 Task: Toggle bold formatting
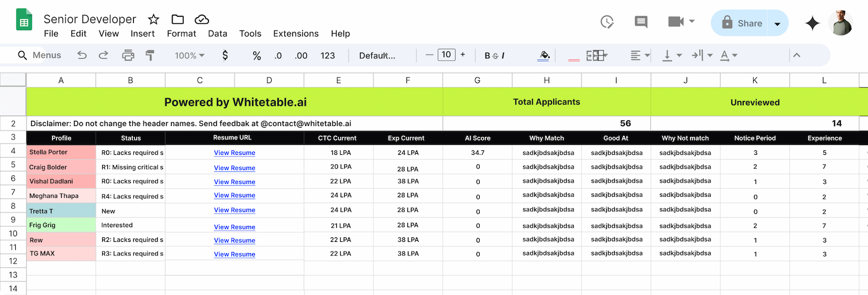pyautogui.click(x=487, y=55)
